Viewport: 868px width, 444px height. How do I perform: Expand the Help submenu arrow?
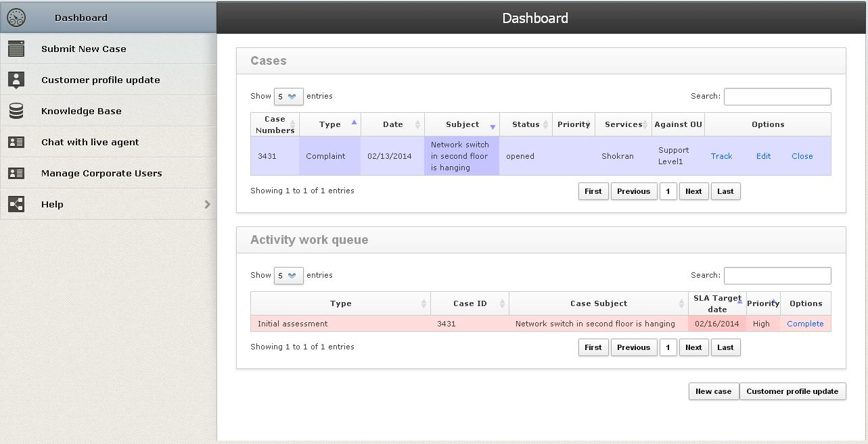(x=207, y=204)
